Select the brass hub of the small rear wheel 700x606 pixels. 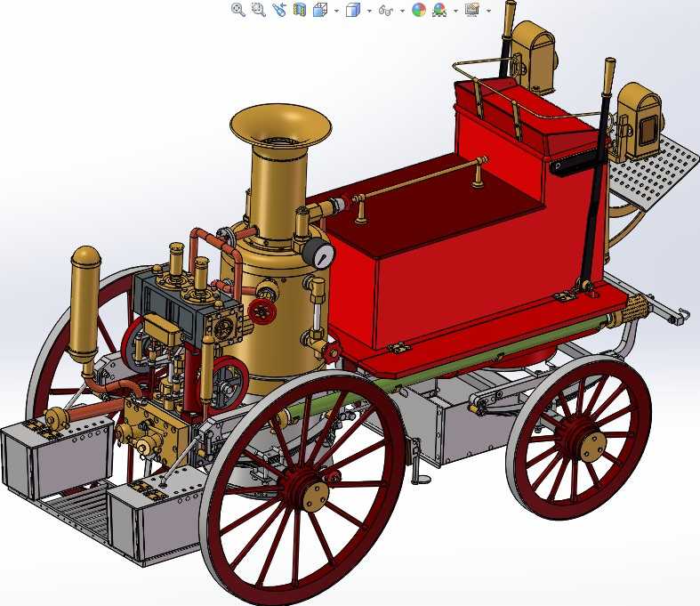tap(593, 447)
